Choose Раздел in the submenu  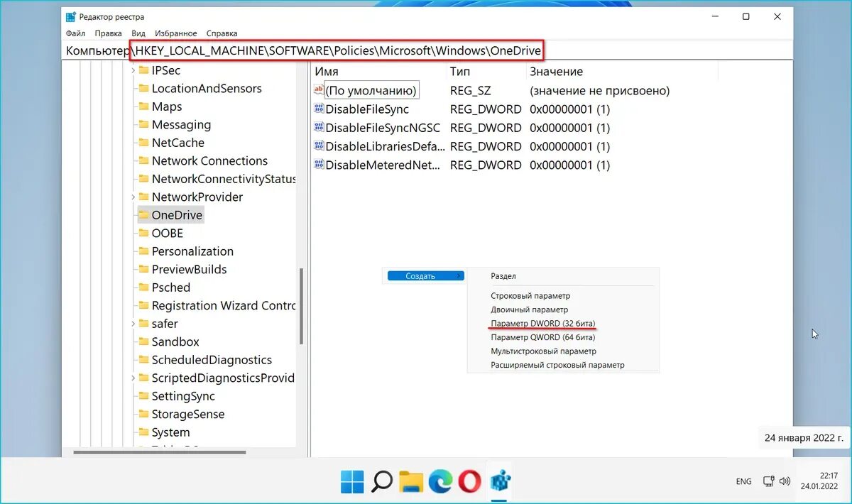(x=503, y=276)
